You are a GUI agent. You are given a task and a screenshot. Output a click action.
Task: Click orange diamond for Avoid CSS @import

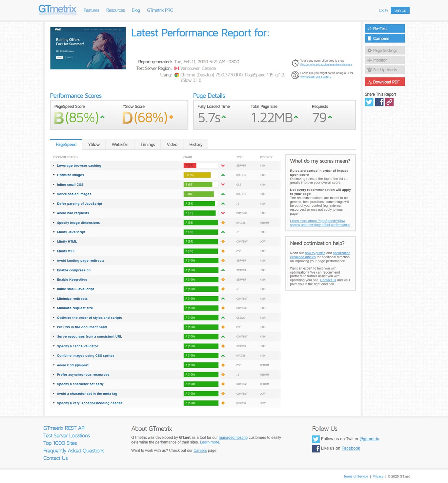point(223,365)
